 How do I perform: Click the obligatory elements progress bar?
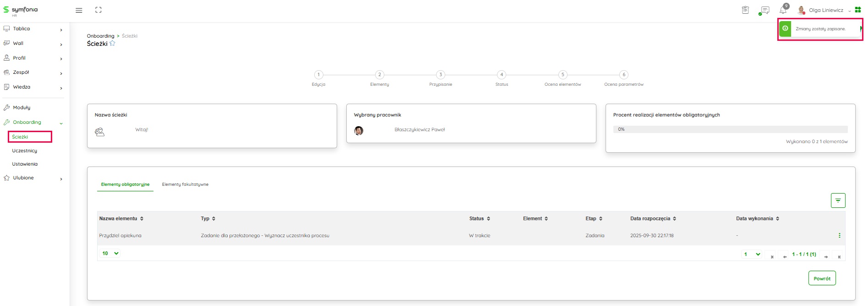tap(730, 129)
